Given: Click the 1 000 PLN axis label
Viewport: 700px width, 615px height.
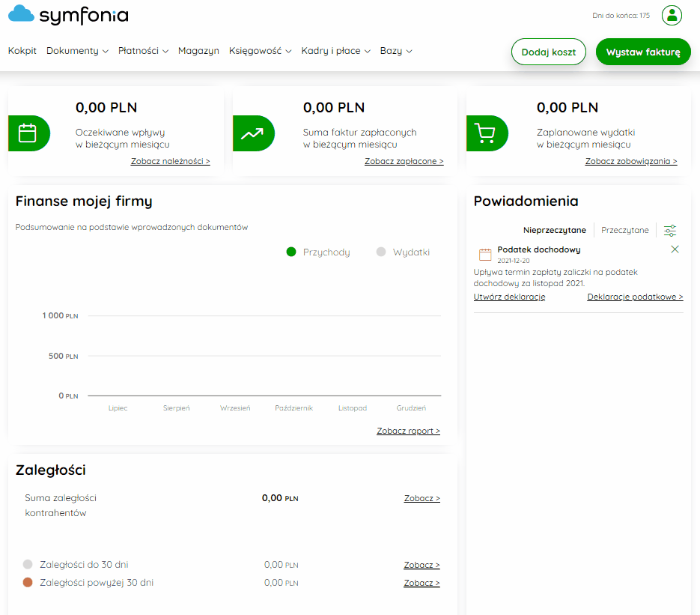Looking at the screenshot, I should (61, 316).
